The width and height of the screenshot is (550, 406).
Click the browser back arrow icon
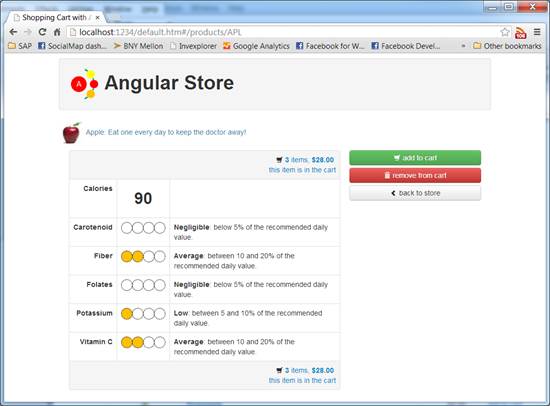[13, 32]
